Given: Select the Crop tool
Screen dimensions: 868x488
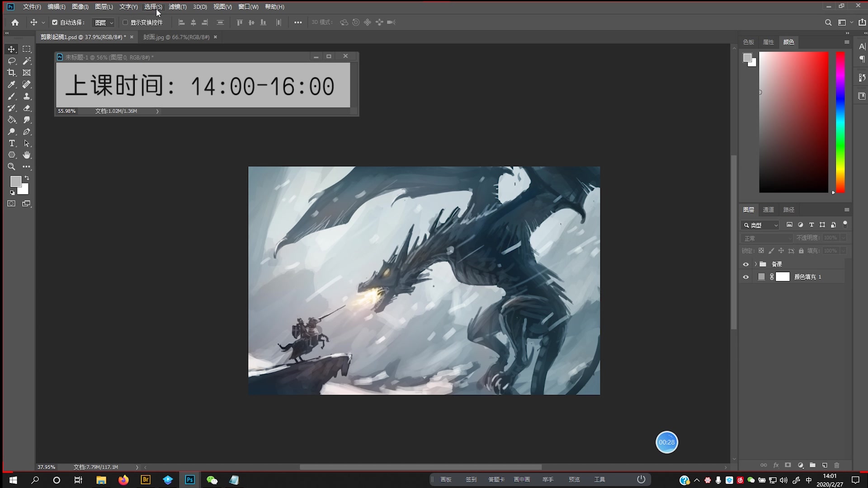Looking at the screenshot, I should click(x=11, y=72).
